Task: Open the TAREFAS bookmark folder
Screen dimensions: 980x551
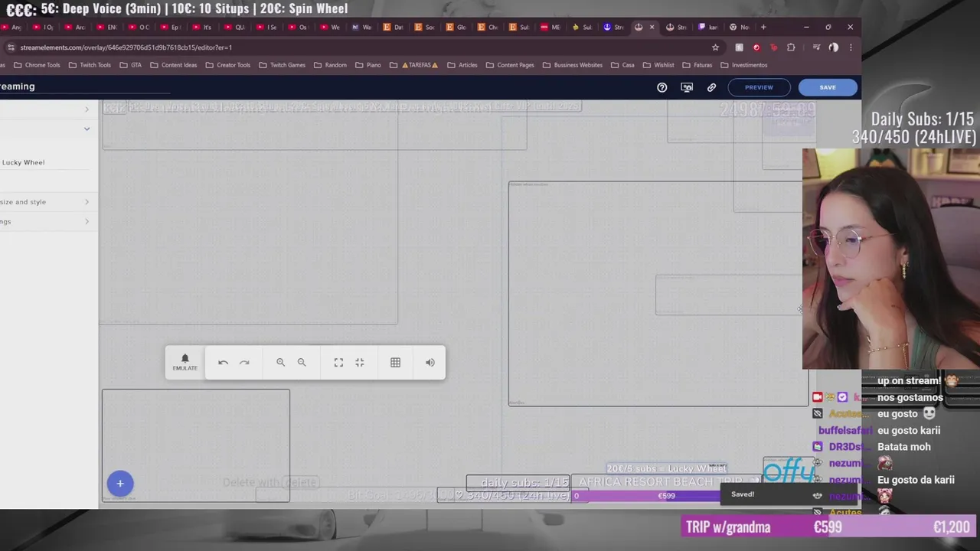Action: pyautogui.click(x=414, y=65)
